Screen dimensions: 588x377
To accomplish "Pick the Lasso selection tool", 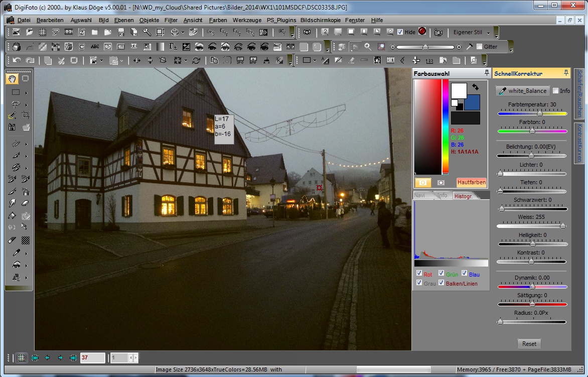I will 16,104.
